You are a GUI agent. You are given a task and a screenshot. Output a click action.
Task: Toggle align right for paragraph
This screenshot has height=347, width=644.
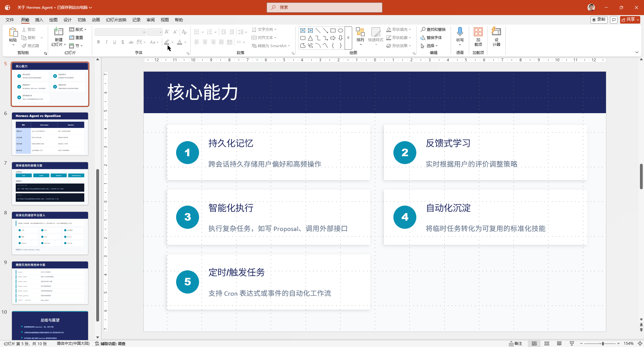click(213, 42)
